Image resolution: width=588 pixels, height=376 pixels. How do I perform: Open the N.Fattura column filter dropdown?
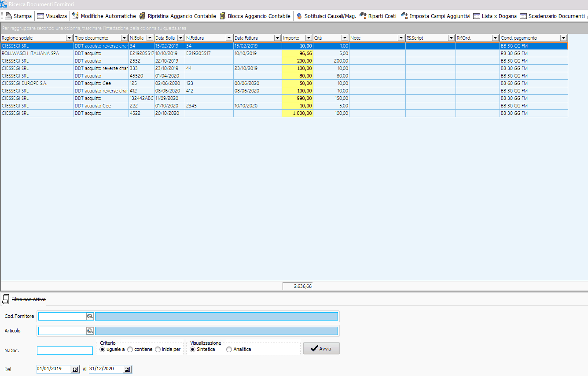(x=229, y=38)
